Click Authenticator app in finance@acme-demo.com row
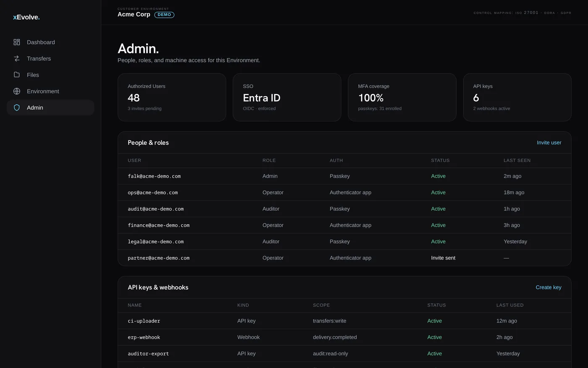Screen dimensions: 588x368 350,225
